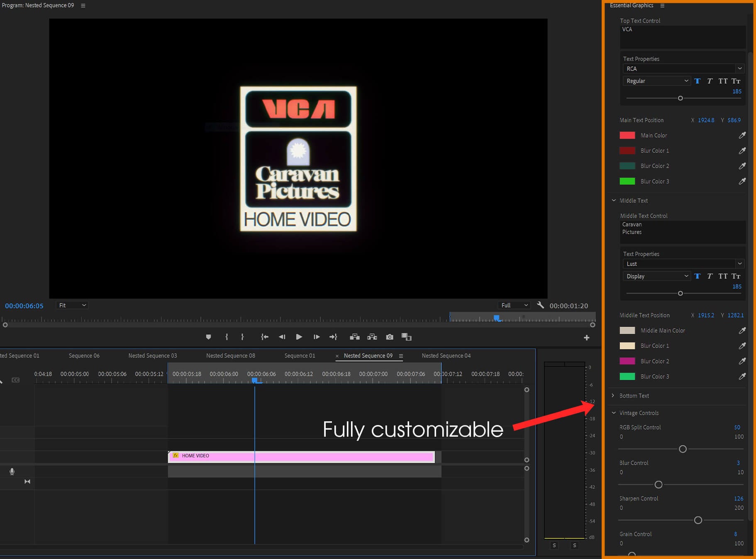
Task: Click the Export Frame camera icon
Action: [389, 337]
